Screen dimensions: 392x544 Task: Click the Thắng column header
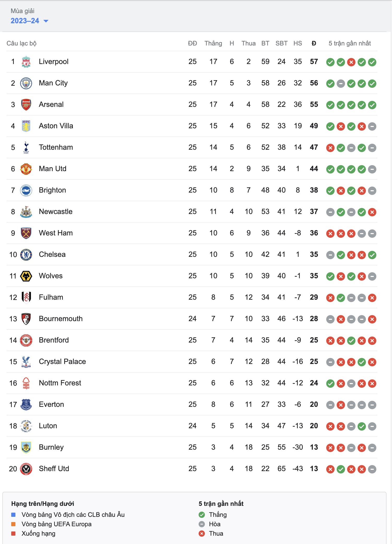(x=213, y=43)
